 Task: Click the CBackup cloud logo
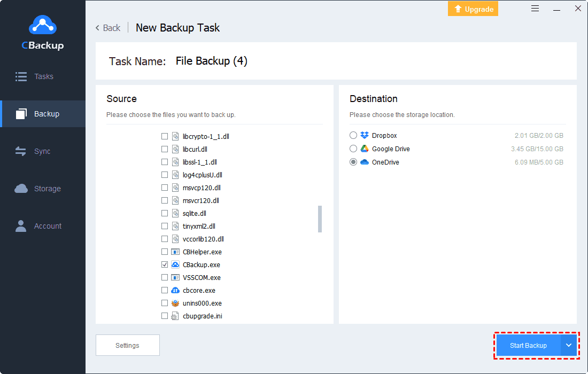[x=42, y=25]
